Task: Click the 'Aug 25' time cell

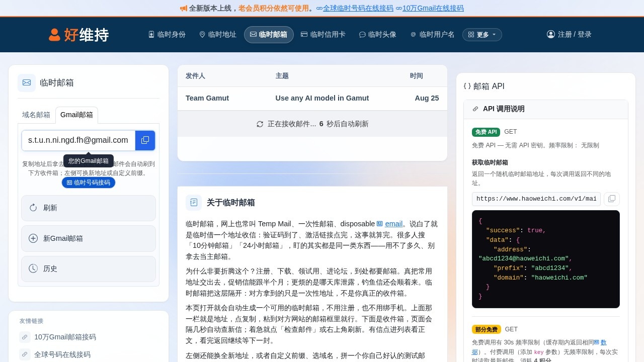Action: 427,98
